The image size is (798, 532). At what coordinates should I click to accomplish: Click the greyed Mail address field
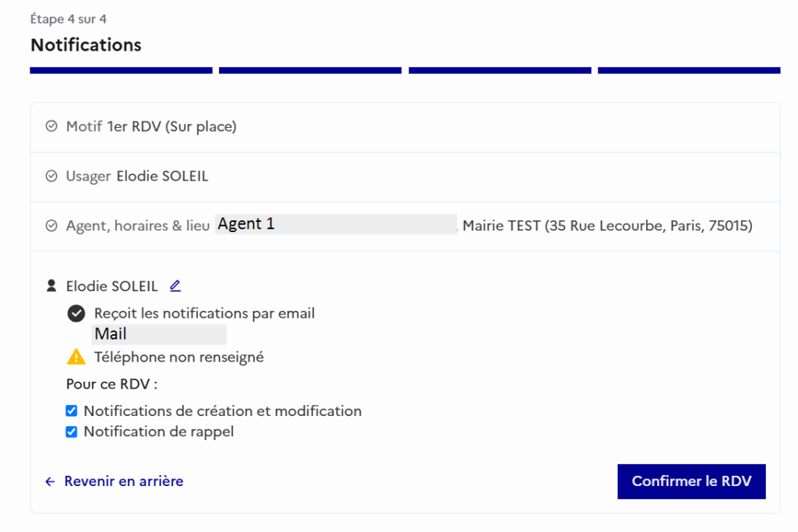(159, 334)
